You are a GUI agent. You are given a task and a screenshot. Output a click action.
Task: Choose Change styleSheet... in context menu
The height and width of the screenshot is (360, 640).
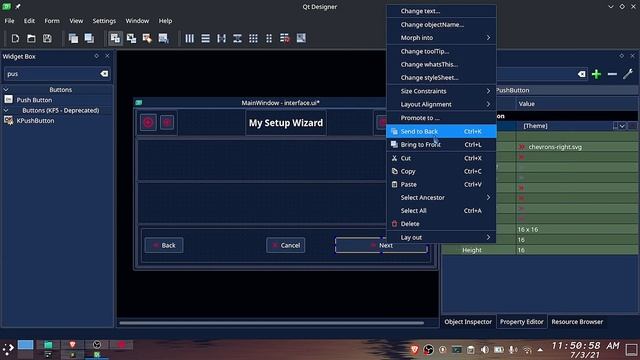(x=441, y=78)
